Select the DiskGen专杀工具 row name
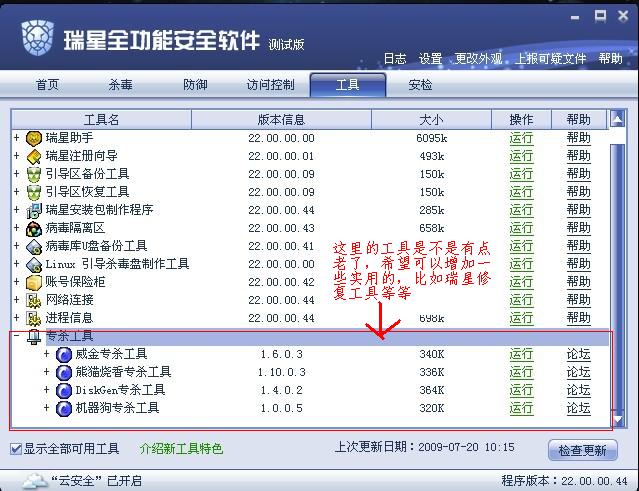 click(120, 390)
